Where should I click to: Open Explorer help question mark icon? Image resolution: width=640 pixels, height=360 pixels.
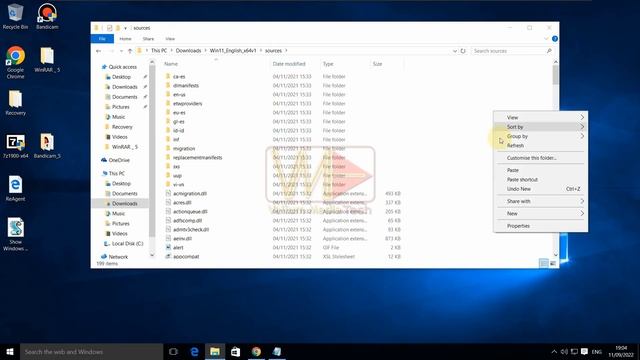tap(555, 39)
